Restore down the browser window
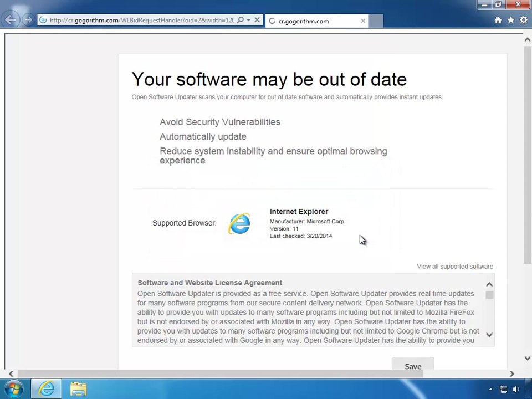Screen dimensions: 532x399 click(498, 5)
